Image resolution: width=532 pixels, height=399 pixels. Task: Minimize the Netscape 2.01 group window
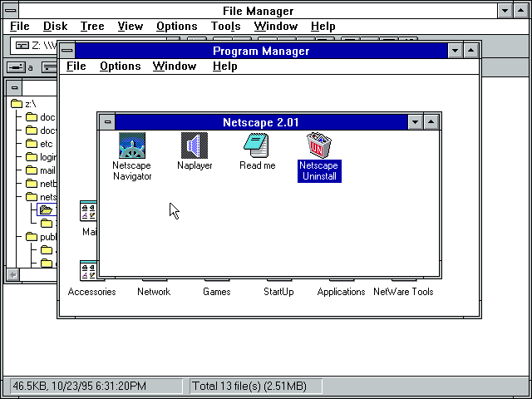point(415,122)
